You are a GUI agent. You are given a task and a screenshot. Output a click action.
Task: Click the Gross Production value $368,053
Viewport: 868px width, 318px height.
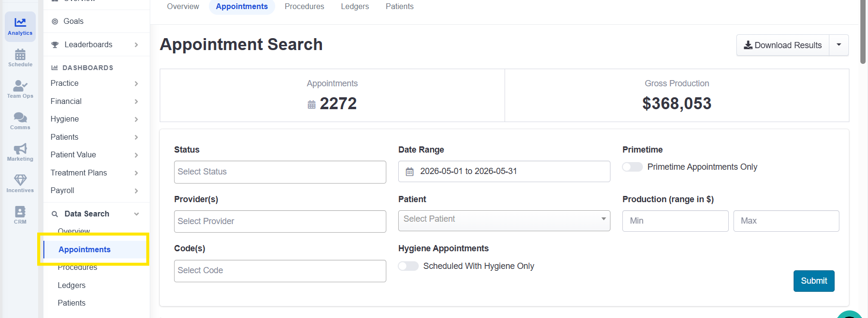click(677, 103)
